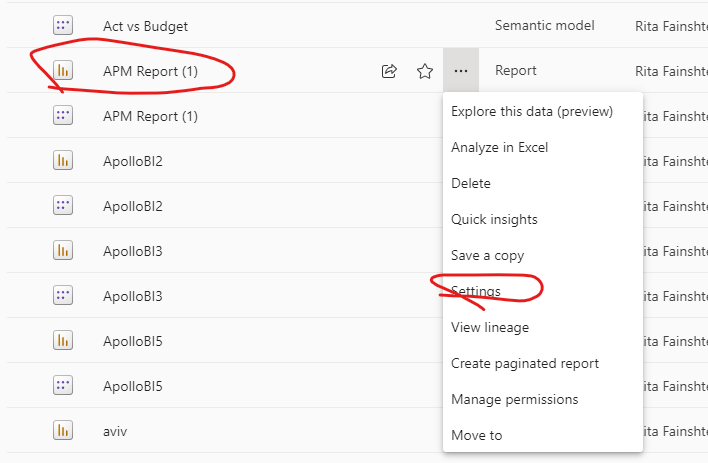Click the dotted semantic model icon beside ApolloBI3

[63, 295]
